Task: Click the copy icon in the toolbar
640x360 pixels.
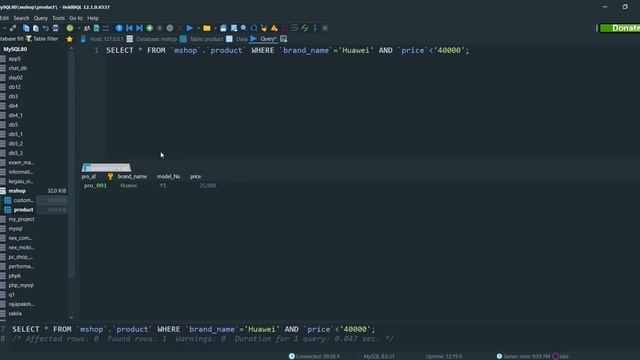Action: click(26, 28)
